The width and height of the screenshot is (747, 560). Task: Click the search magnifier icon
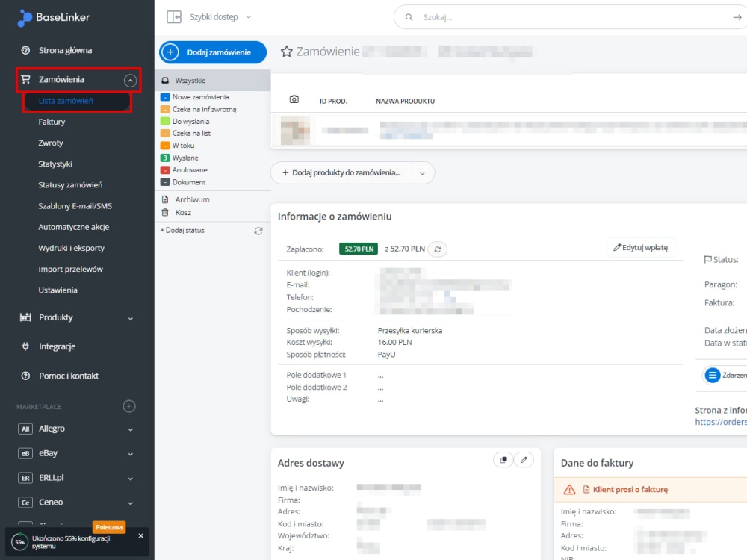409,17
